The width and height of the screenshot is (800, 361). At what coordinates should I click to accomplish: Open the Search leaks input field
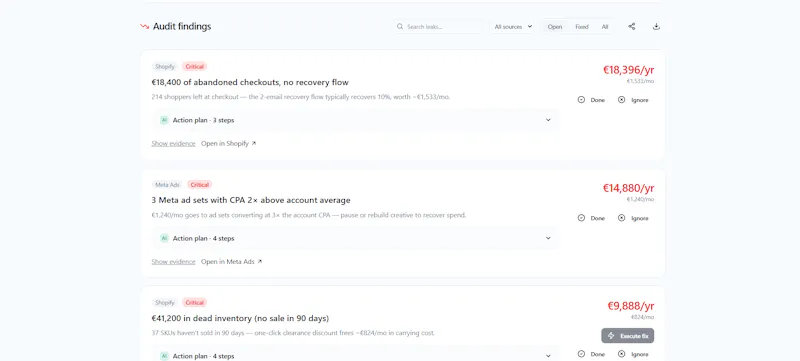pyautogui.click(x=438, y=27)
